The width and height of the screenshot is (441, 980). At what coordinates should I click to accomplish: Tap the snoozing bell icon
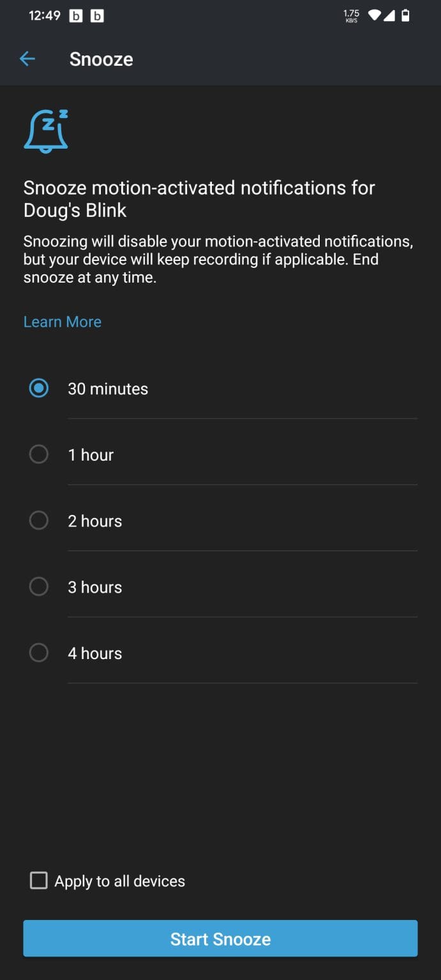click(46, 131)
